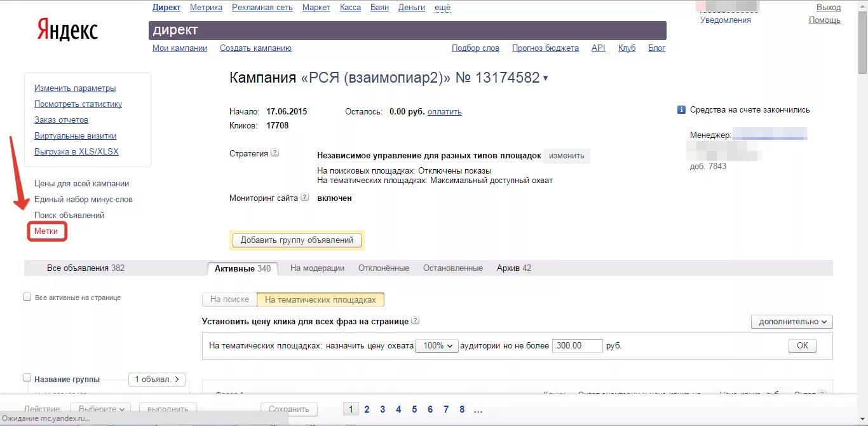Show Все объявления 382
The height and width of the screenshot is (426, 868).
pos(86,268)
